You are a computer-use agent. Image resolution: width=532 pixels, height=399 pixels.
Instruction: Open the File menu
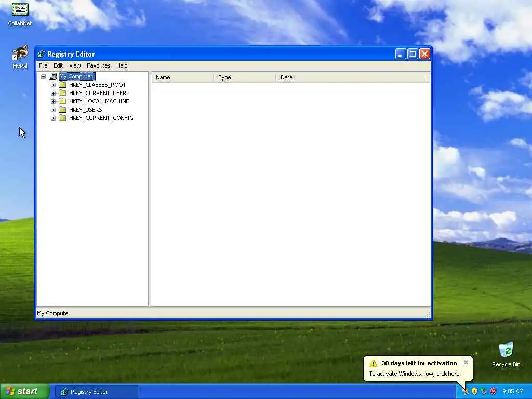[x=43, y=65]
